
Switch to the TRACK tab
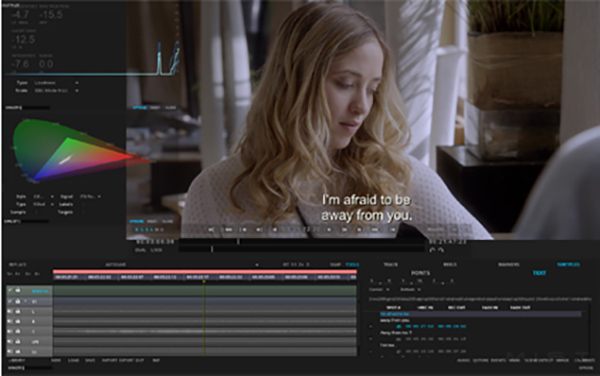pos(391,264)
